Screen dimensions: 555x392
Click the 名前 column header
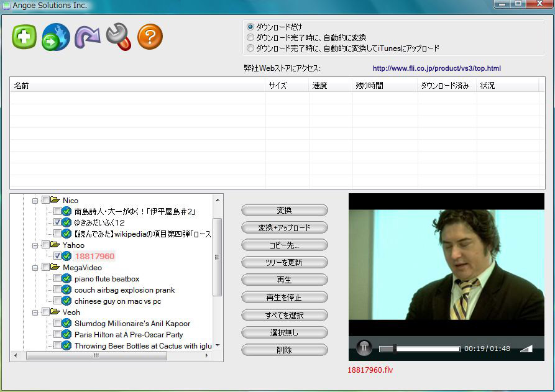138,85
